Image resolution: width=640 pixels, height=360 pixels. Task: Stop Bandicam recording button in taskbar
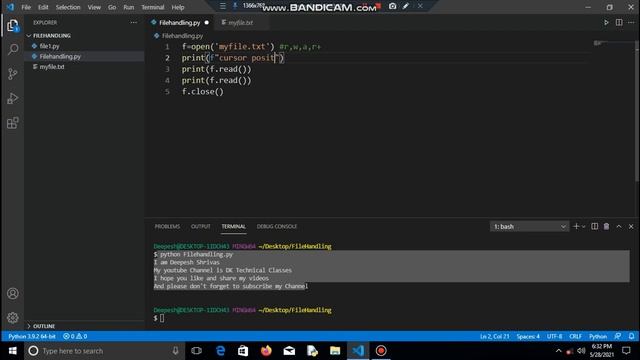coord(381,351)
